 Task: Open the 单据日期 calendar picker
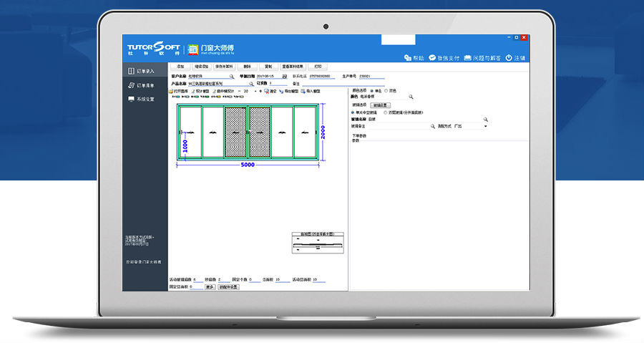(285, 77)
